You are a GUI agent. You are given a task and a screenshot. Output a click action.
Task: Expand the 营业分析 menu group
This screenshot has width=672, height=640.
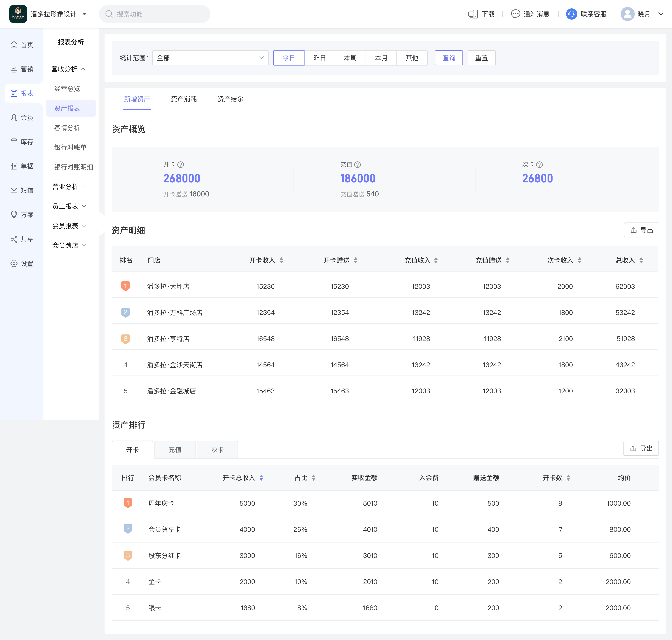point(69,187)
